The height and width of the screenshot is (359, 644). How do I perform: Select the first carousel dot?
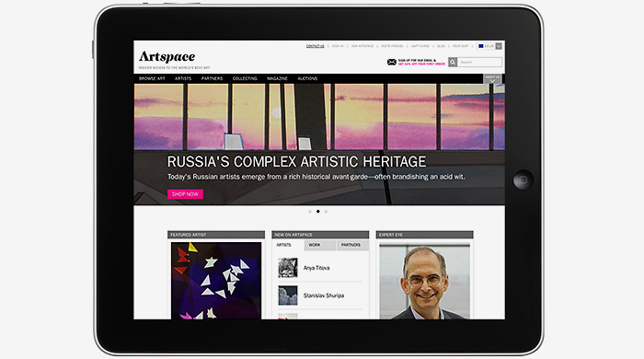pyautogui.click(x=310, y=212)
